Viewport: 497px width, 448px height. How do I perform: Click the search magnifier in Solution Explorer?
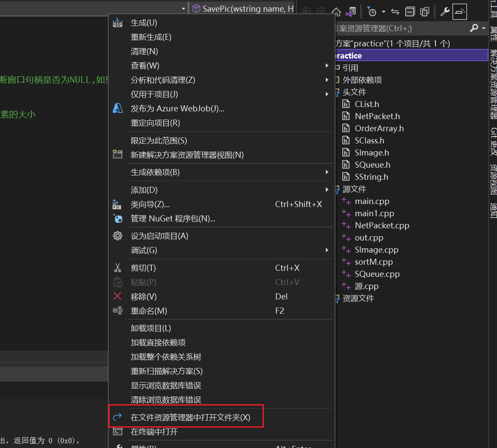[474, 28]
